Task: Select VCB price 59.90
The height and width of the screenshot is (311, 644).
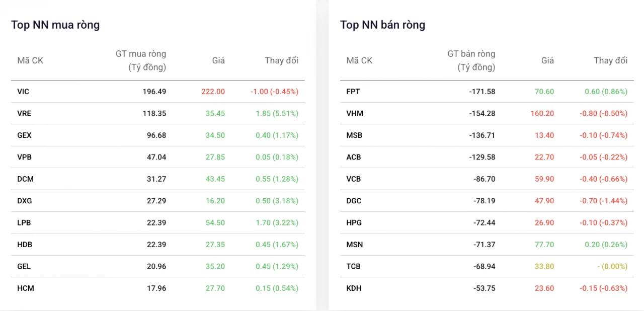Action: tap(544, 179)
